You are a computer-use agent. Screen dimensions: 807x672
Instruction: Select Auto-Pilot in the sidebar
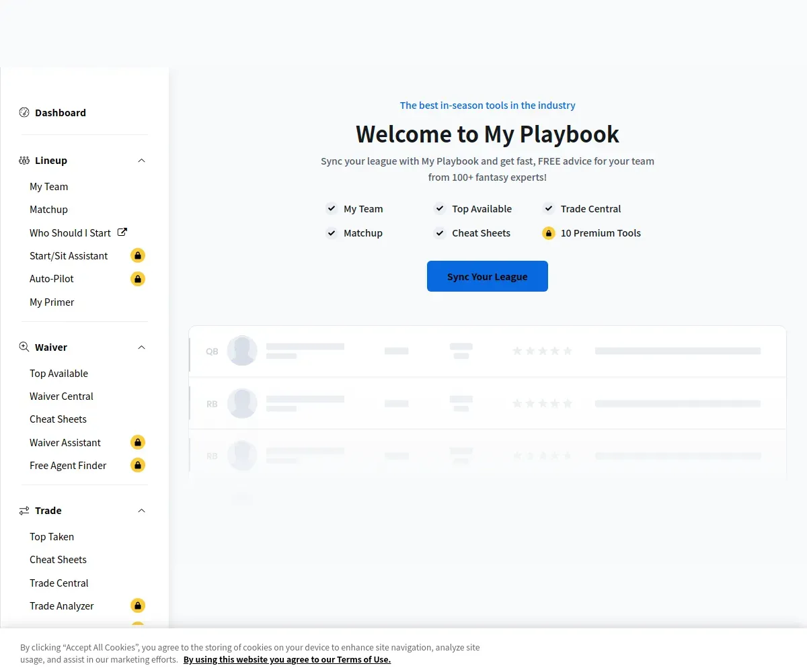tap(52, 279)
